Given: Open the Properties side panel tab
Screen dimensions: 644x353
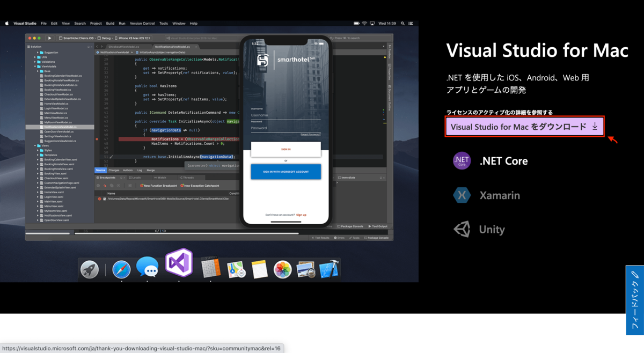Looking at the screenshot, I should [390, 72].
